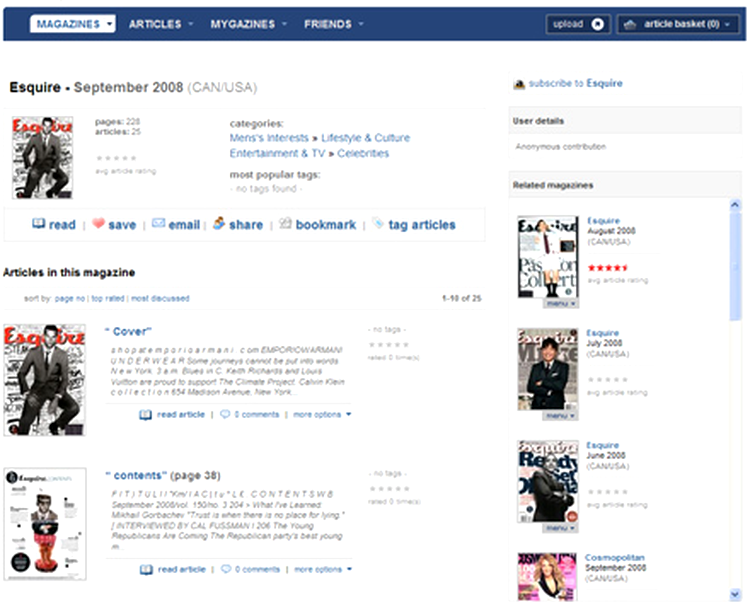The width and height of the screenshot is (750, 607).
Task: Open Esquire July 2008 related magazine link
Action: 603,333
